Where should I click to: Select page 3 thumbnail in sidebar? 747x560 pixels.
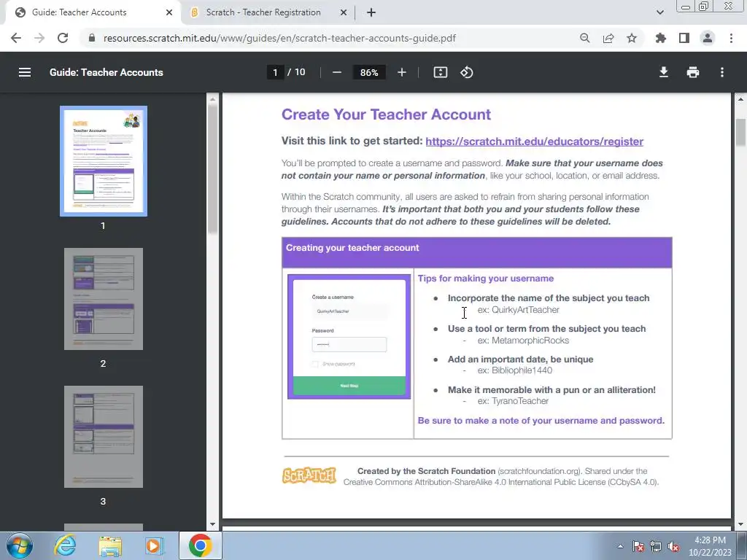(104, 437)
